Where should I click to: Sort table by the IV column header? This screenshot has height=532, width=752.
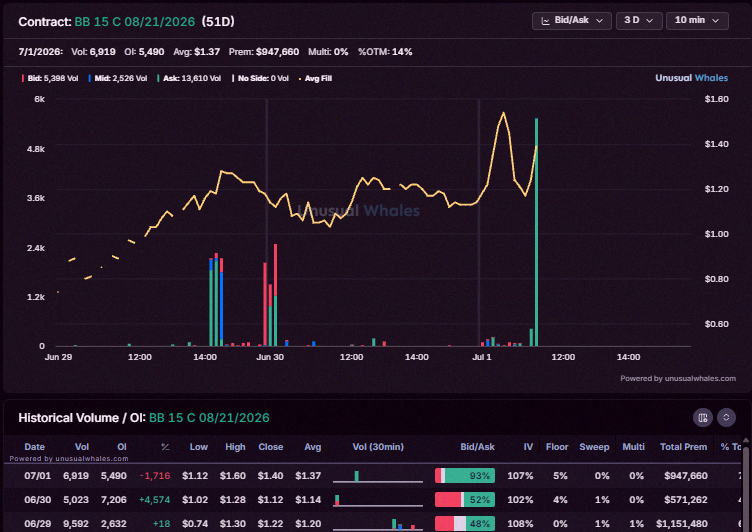pos(528,447)
